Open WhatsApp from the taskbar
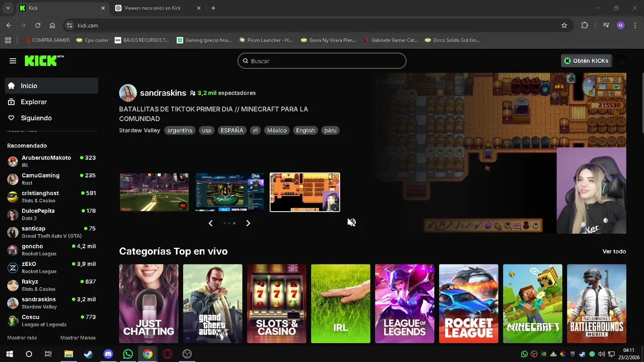This screenshot has width=644, height=362. [x=128, y=354]
